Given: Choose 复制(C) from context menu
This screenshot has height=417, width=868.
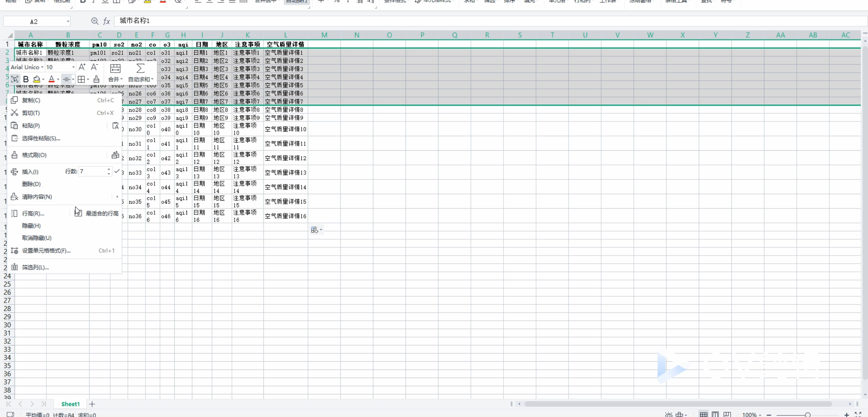Looking at the screenshot, I should point(31,100).
